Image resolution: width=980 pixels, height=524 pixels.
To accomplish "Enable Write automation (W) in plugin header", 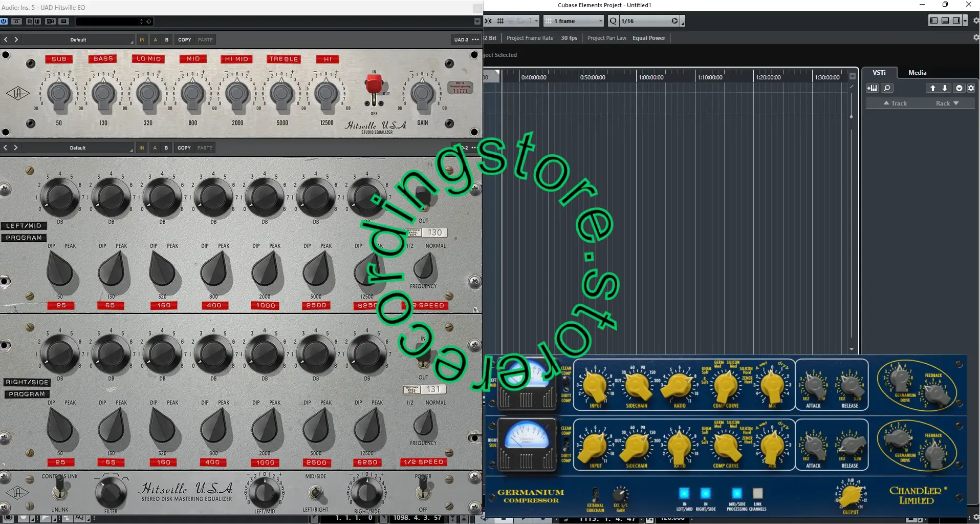I will point(37,21).
